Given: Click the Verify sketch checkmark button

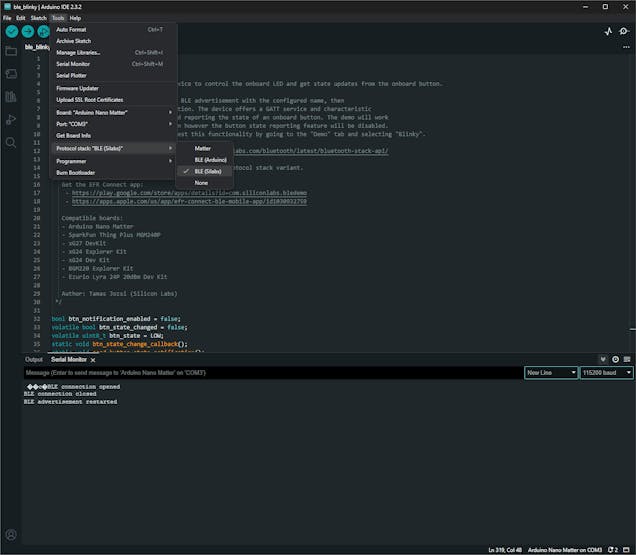Looking at the screenshot, I should coord(12,31).
